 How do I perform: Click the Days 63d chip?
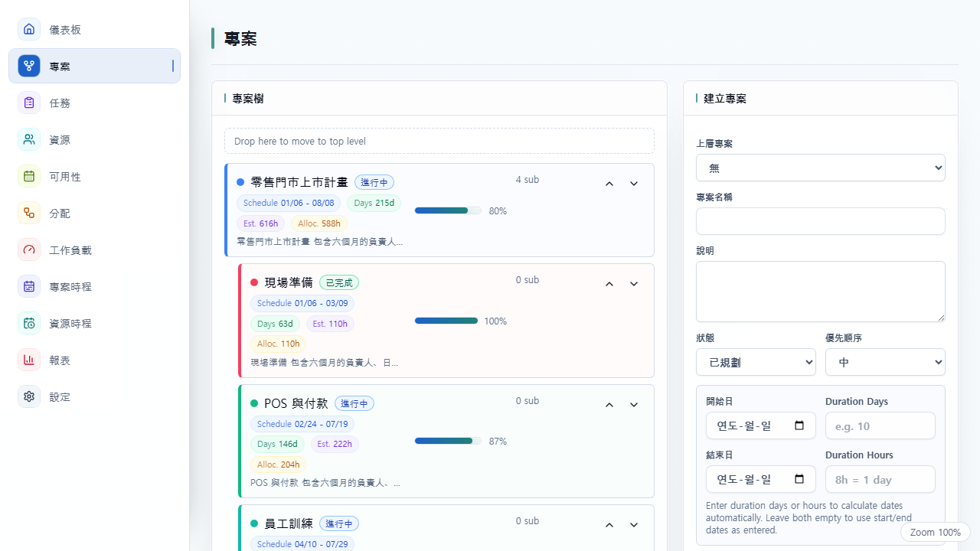click(x=275, y=324)
